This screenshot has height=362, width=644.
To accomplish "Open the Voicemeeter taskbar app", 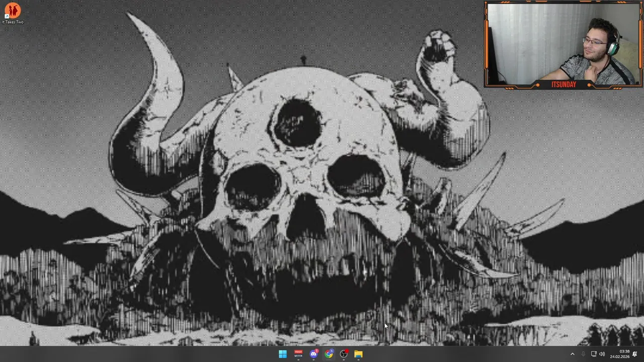I will click(298, 354).
